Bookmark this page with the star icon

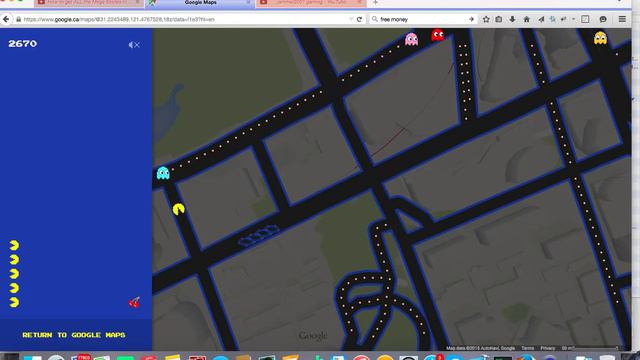(x=486, y=19)
